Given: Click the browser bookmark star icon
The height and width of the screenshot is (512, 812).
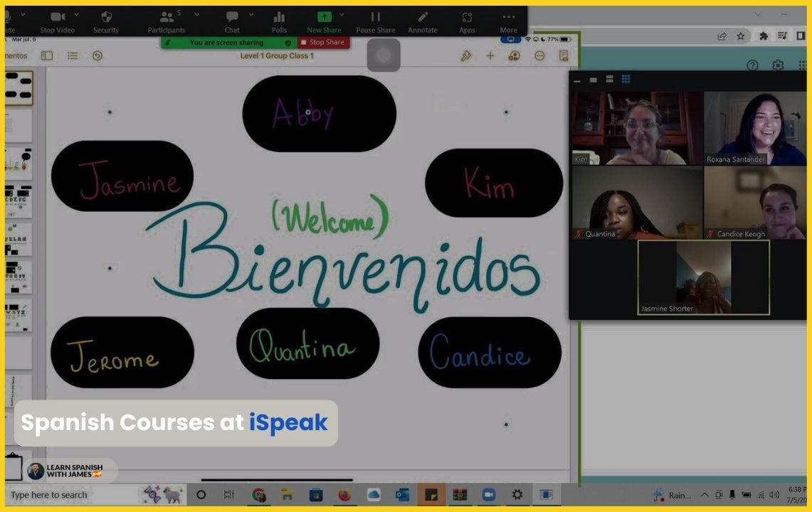Looking at the screenshot, I should (x=741, y=36).
